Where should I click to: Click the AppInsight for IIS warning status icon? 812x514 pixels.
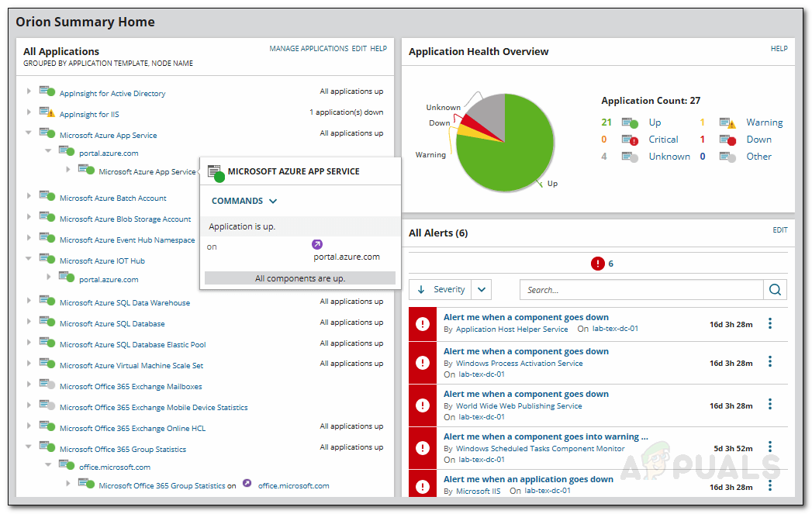tap(47, 112)
